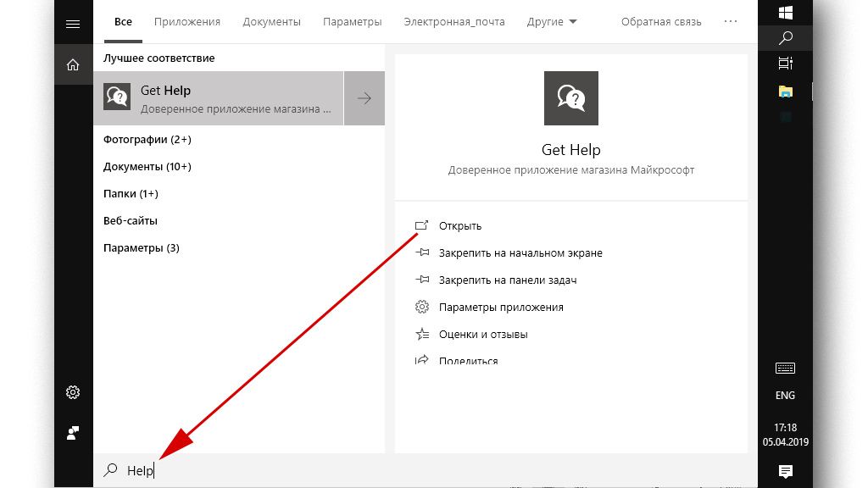The width and height of the screenshot is (868, 488).
Task: Open the touch keyboard icon
Action: (785, 368)
